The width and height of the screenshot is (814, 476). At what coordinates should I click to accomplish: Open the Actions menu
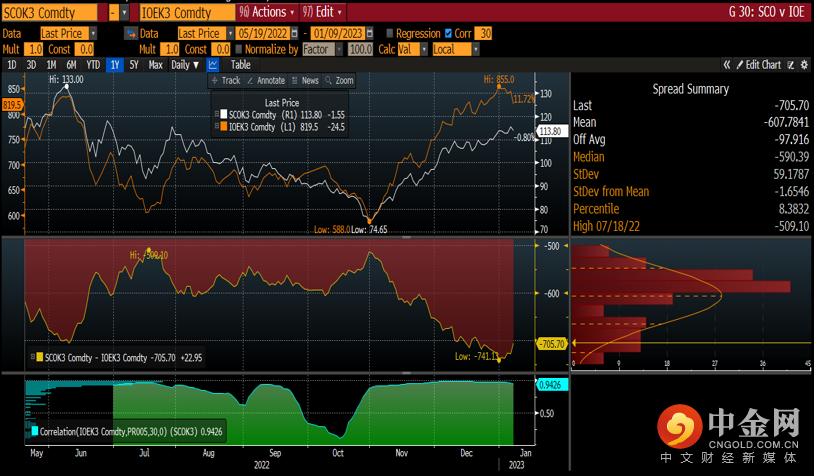tap(269, 13)
